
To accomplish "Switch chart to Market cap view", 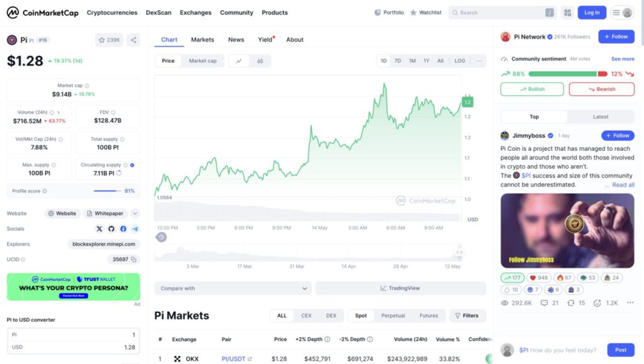I will point(203,61).
